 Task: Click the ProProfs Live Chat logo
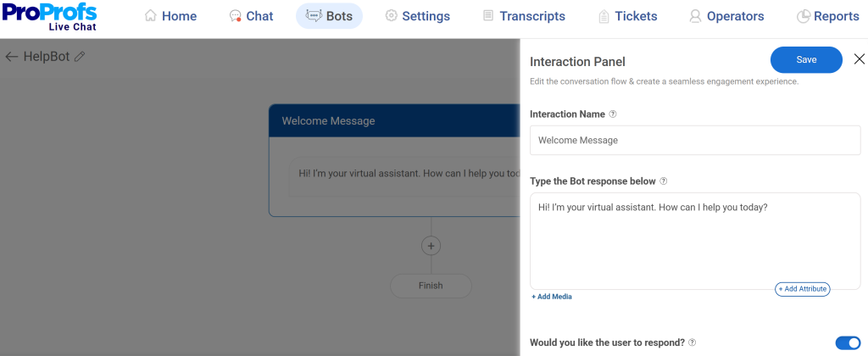click(49, 16)
